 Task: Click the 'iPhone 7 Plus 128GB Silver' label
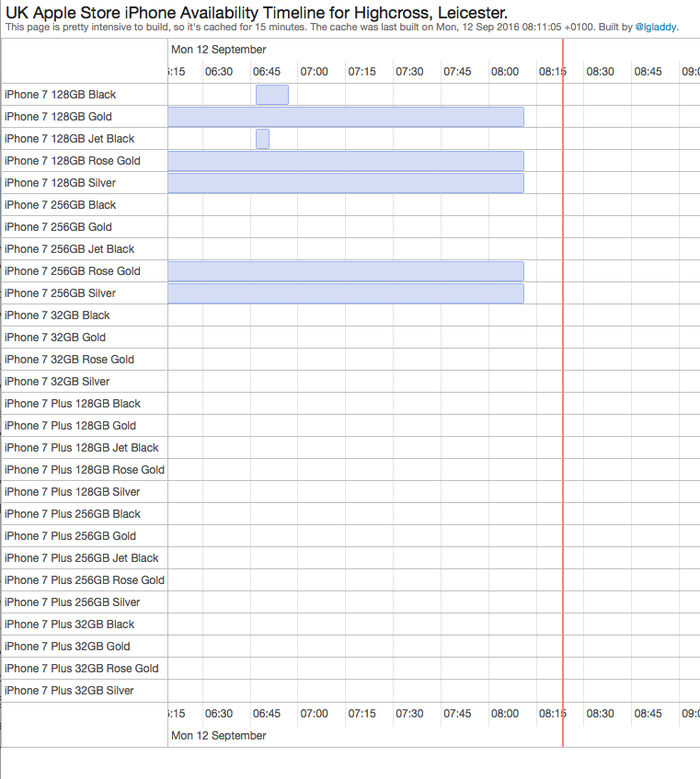(73, 491)
